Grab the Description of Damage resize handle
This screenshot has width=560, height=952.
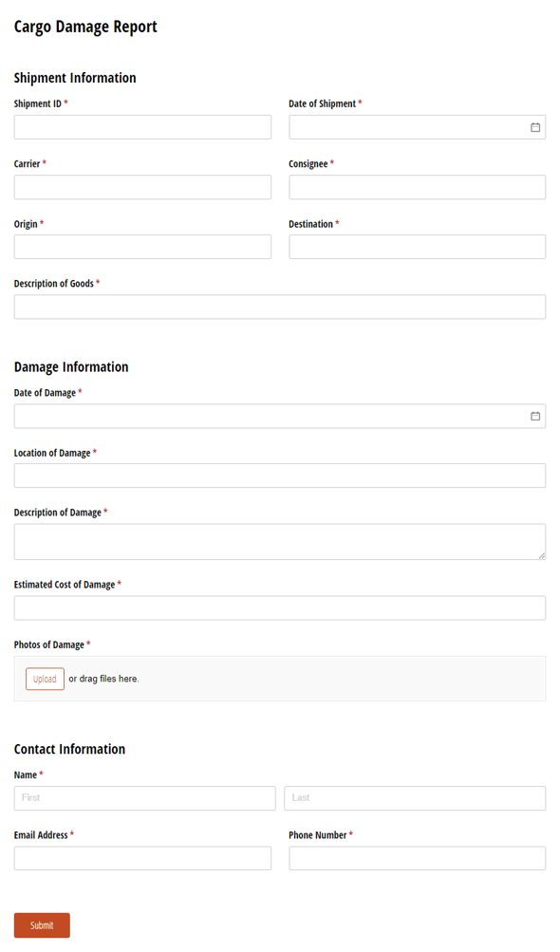pyautogui.click(x=542, y=555)
